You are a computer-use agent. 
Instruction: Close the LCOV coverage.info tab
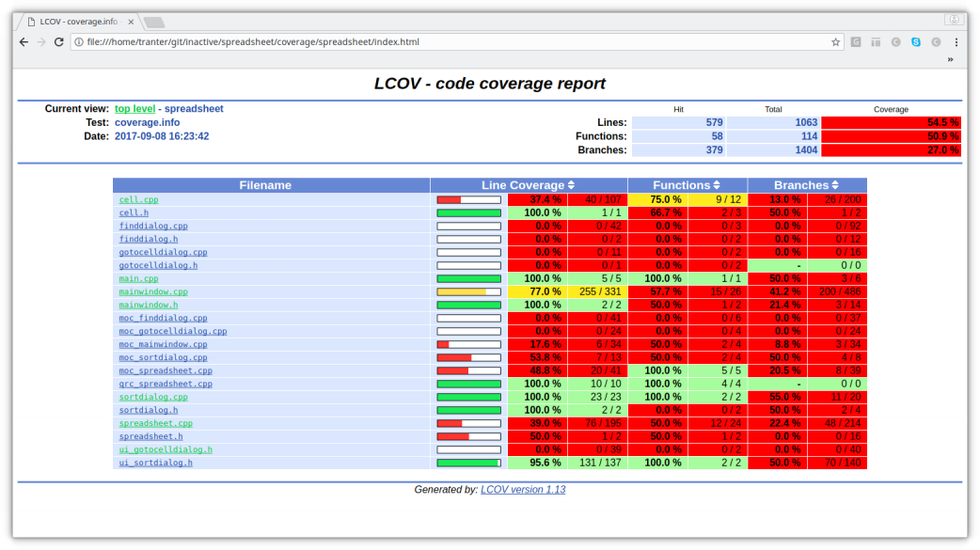tap(133, 21)
